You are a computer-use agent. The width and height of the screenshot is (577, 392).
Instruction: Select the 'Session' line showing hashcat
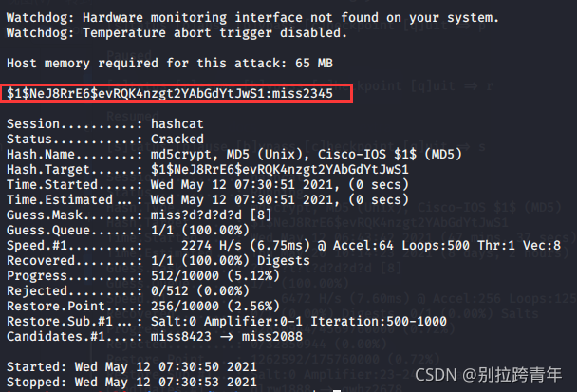coord(105,123)
